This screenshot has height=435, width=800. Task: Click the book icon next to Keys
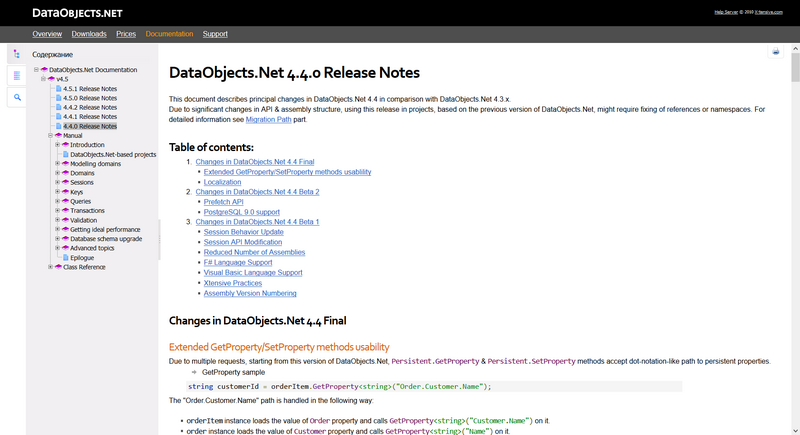[65, 192]
